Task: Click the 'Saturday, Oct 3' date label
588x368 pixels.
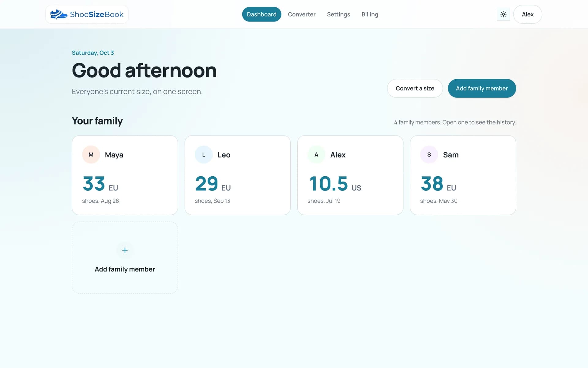Action: point(93,53)
